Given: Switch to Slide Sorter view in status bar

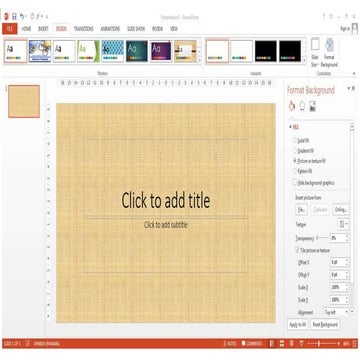Looking at the screenshot, I should pyautogui.click(x=282, y=343).
